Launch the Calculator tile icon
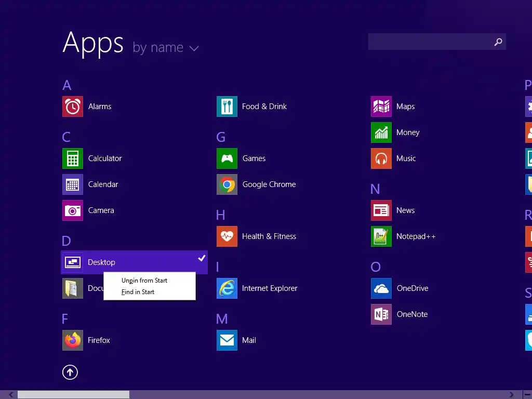This screenshot has height=399, width=532. tap(73, 158)
